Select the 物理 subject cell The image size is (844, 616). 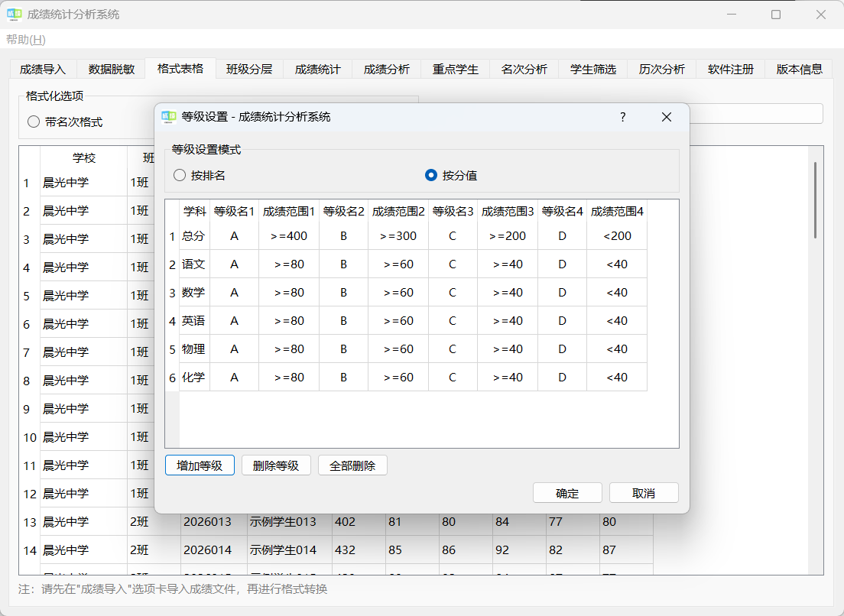click(194, 349)
